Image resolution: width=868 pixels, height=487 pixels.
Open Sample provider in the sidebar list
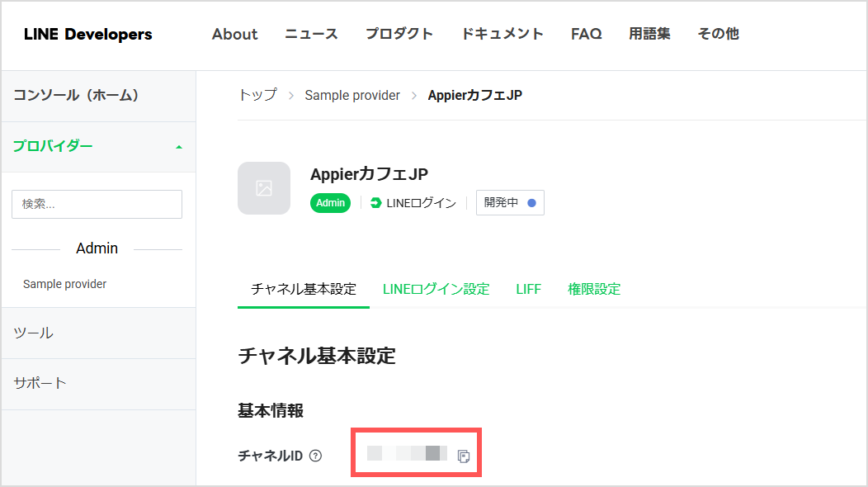tap(64, 284)
